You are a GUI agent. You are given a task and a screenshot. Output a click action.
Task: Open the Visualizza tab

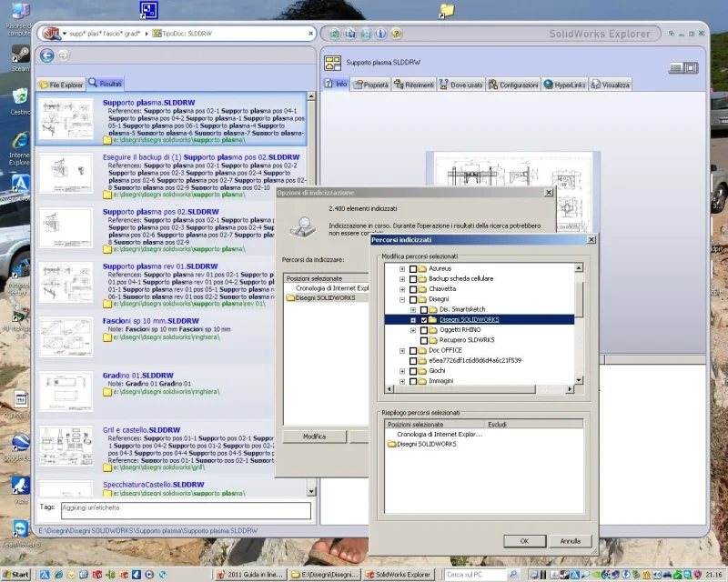point(610,85)
